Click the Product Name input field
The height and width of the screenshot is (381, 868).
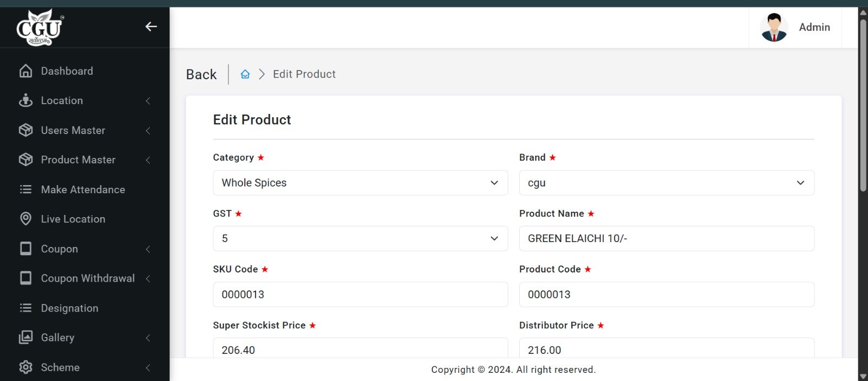click(666, 239)
